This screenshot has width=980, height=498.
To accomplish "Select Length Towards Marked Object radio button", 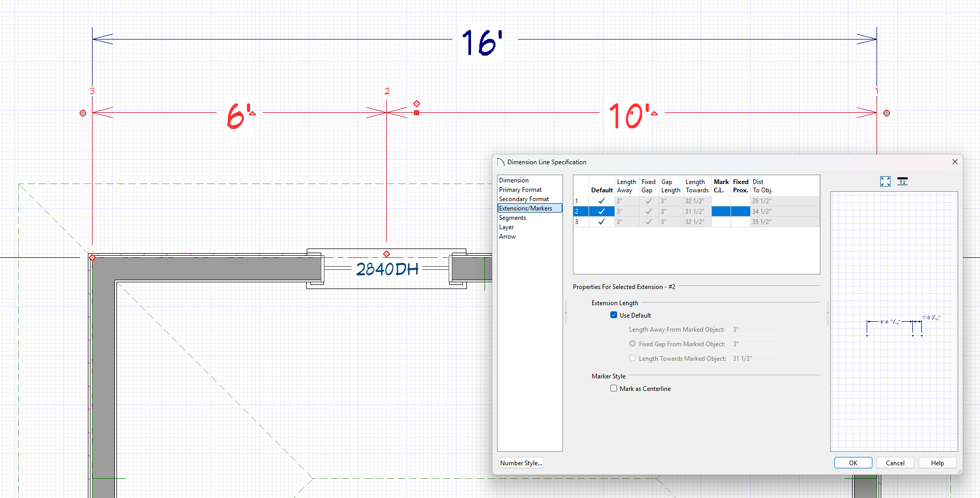I will pyautogui.click(x=633, y=358).
